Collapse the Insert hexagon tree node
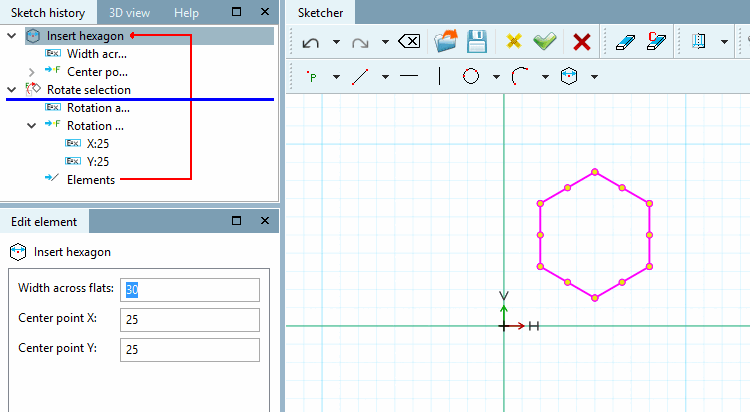This screenshot has height=412, width=750. click(x=12, y=36)
